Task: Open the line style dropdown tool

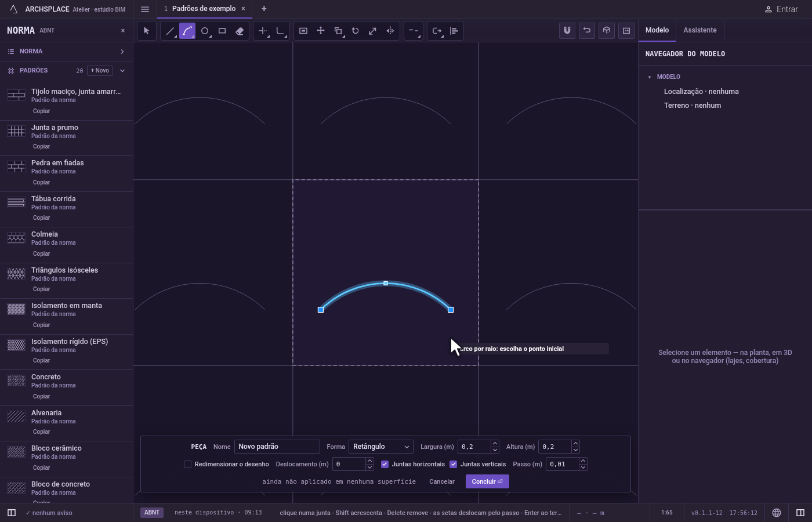Action: tap(414, 31)
